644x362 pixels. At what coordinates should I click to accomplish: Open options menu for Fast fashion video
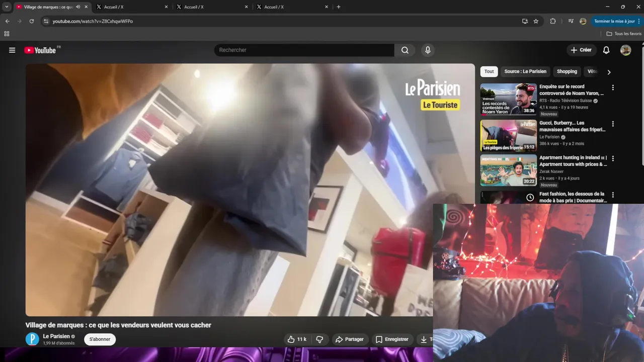click(613, 195)
